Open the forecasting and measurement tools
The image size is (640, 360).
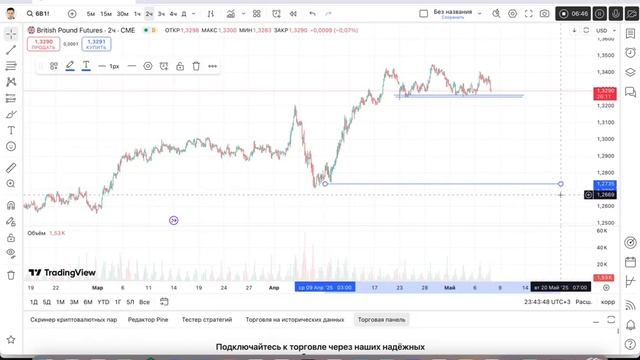[11, 98]
